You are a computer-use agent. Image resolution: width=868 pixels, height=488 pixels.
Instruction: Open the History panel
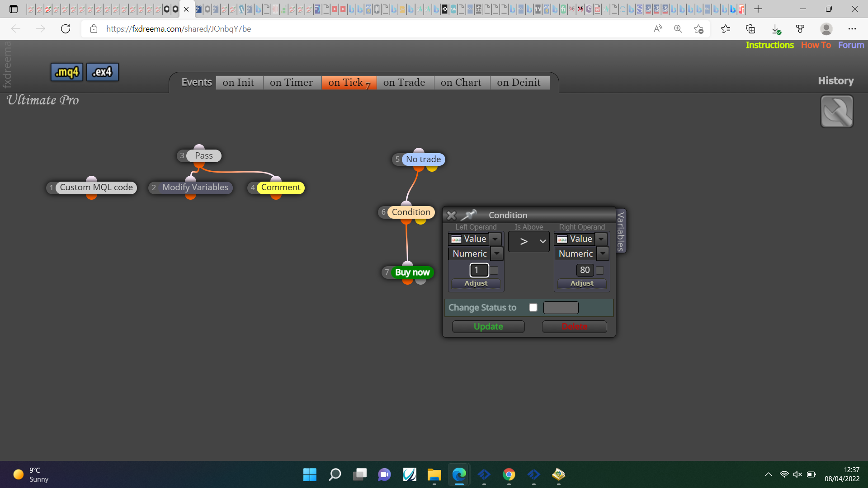point(836,81)
